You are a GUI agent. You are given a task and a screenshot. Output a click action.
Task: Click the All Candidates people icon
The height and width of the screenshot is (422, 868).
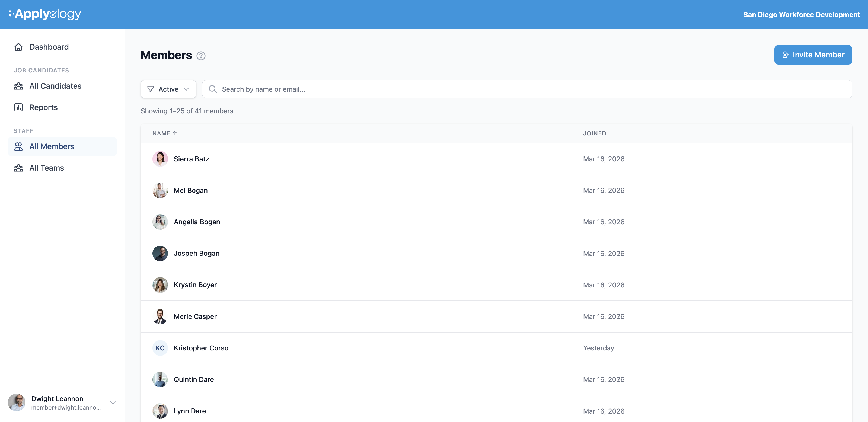coord(18,86)
